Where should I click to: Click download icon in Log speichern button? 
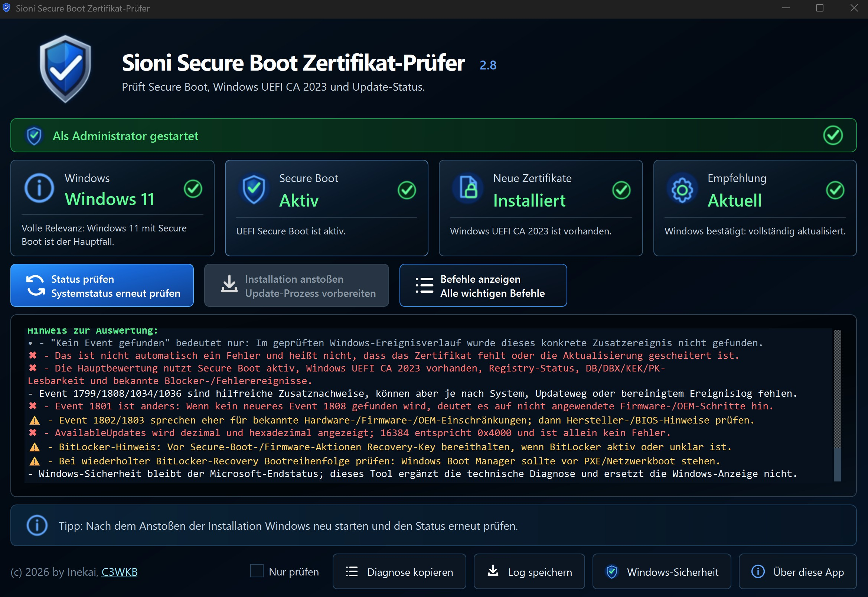493,571
